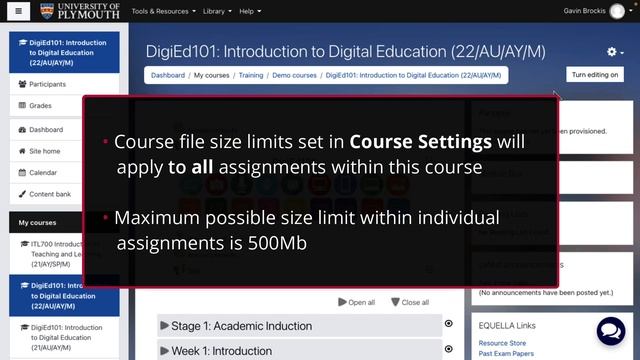Open Site home in the sidebar
The width and height of the screenshot is (640, 360).
point(46,151)
